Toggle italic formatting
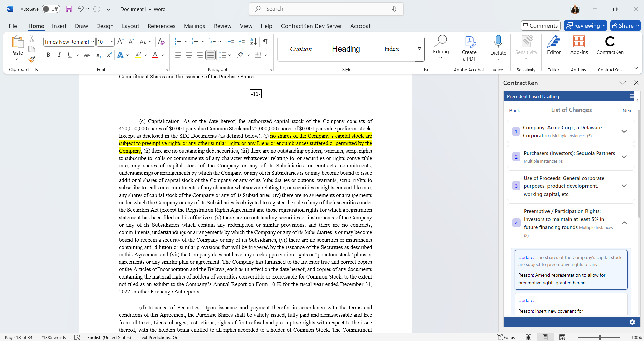Image resolution: width=644 pixels, height=341 pixels. [59, 55]
